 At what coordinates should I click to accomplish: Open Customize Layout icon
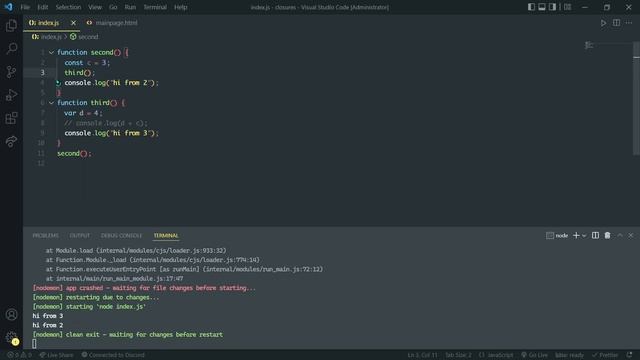click(567, 7)
